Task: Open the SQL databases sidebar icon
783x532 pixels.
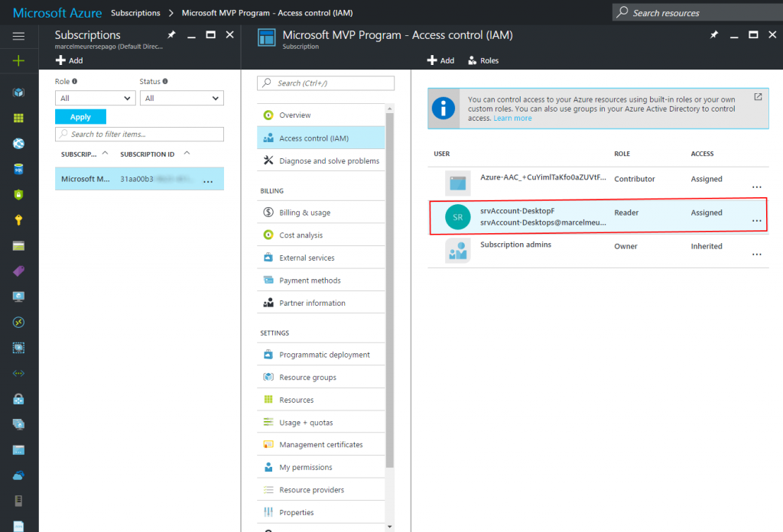Action: (18, 169)
